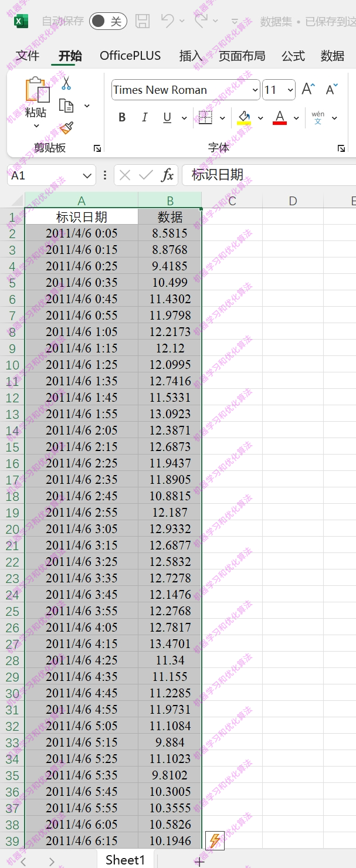Open the font color dropdown arrow
Image resolution: width=356 pixels, height=868 pixels.
coord(296,118)
